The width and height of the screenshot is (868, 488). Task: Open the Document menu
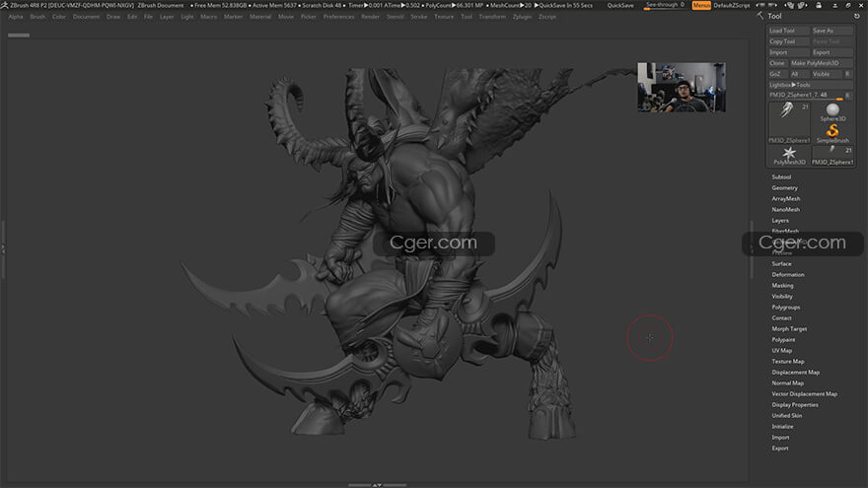[86, 17]
